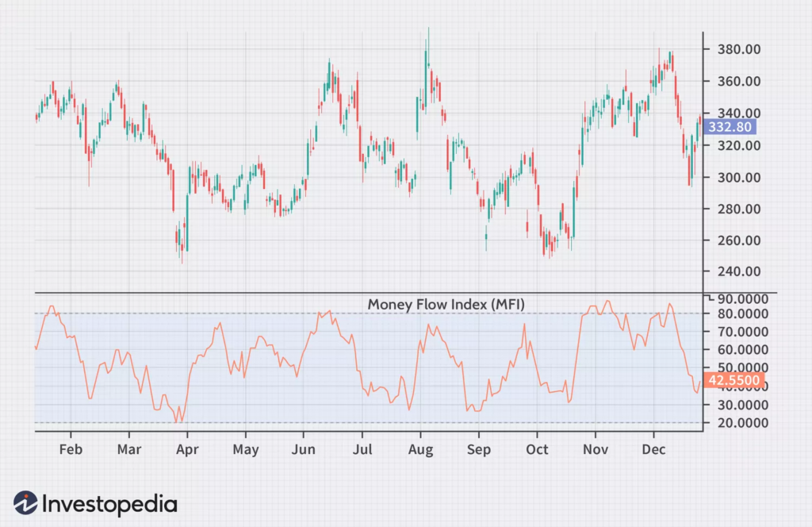Click the Apr label on time axis

[187, 449]
